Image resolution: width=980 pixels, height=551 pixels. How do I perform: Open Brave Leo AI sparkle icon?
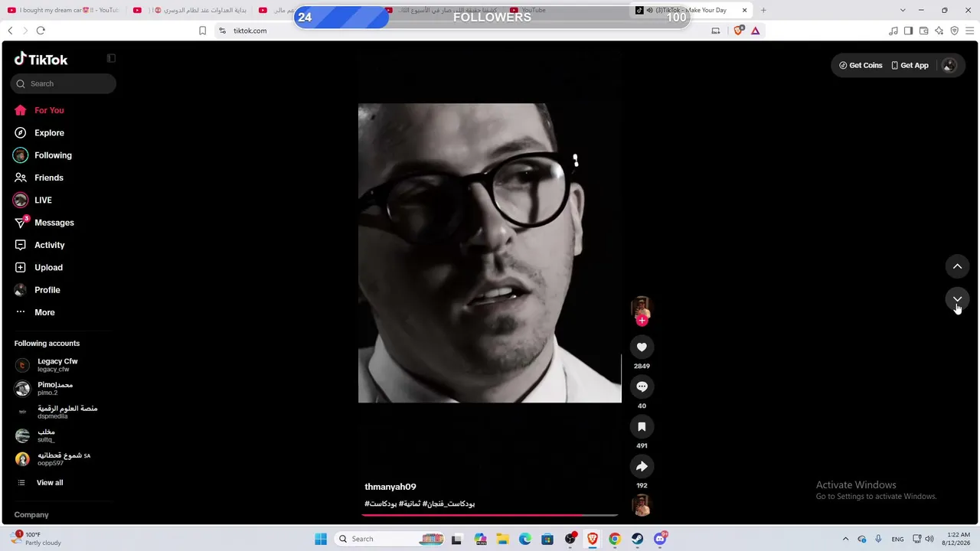939,31
